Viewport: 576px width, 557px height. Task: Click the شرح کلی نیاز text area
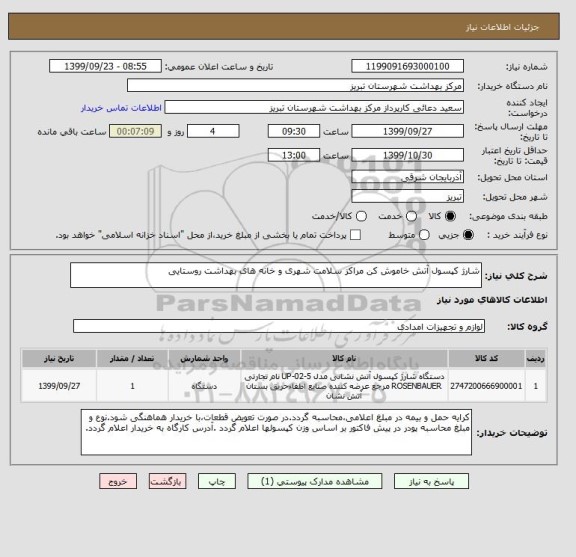click(276, 275)
